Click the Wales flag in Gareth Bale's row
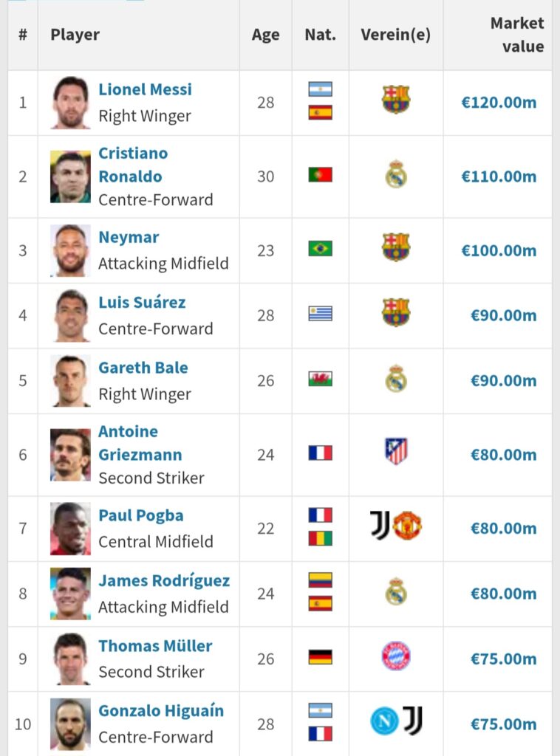Image resolution: width=560 pixels, height=756 pixels. [320, 379]
